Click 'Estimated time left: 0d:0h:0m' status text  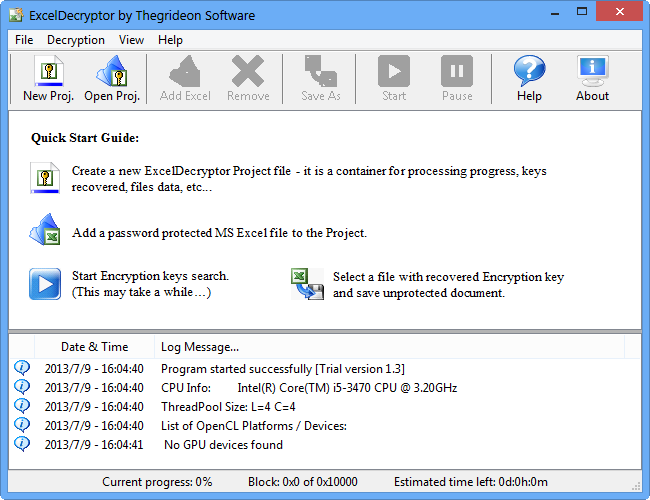pos(471,482)
